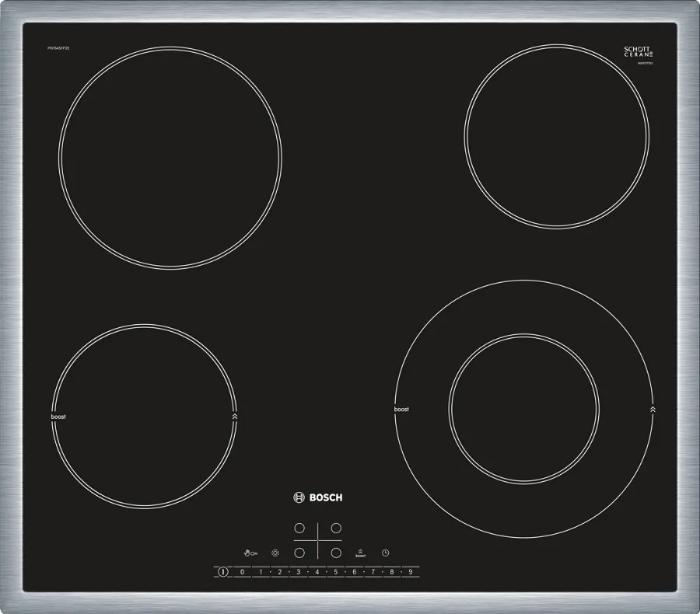Click the PKF645FP2E model number
The width and height of the screenshot is (700, 614).
click(x=58, y=47)
